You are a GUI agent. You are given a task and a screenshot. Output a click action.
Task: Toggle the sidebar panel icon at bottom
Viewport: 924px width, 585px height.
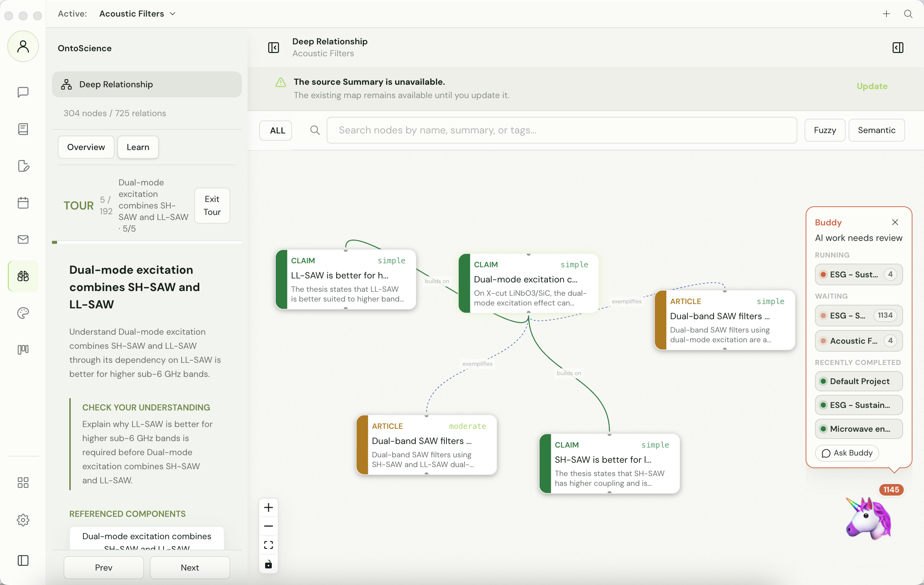(x=23, y=560)
